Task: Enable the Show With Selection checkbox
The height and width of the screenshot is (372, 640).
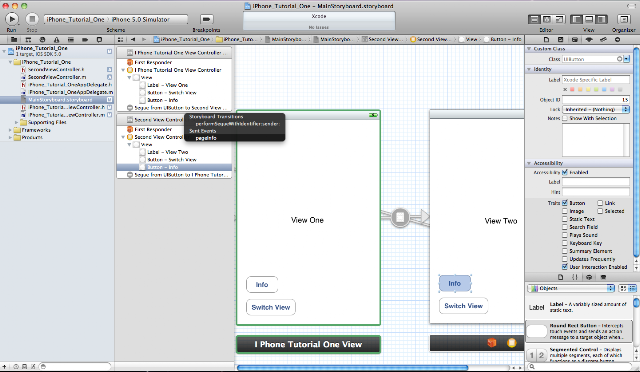Action: [565, 118]
